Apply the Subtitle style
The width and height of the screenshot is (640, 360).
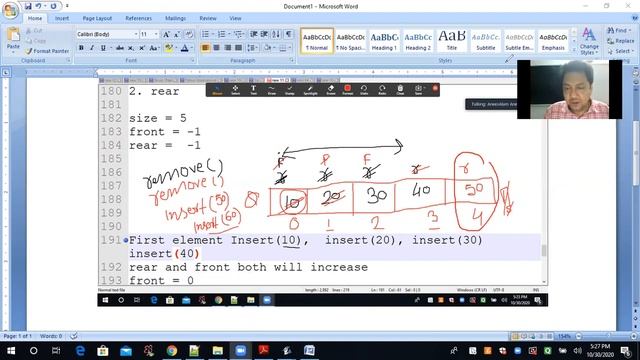click(x=486, y=41)
